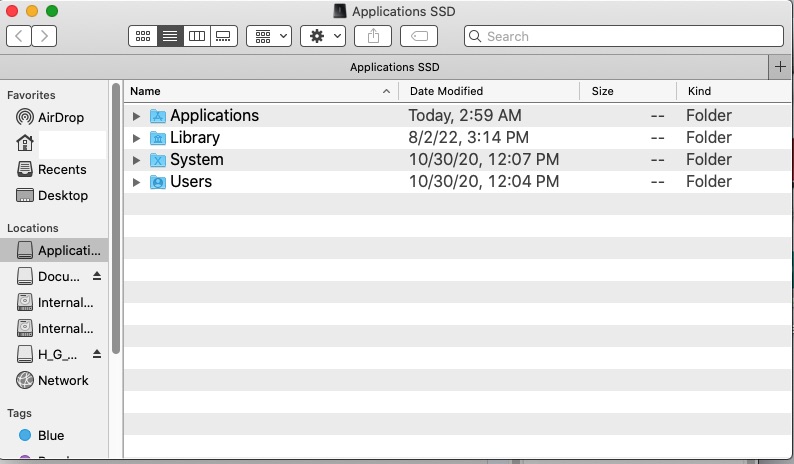The width and height of the screenshot is (794, 464).
Task: Click the Recents sidebar icon
Action: 25,169
